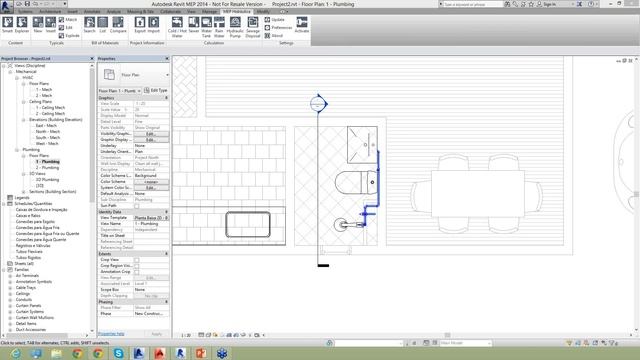Switch to the Manage ribbon tab

[209, 11]
